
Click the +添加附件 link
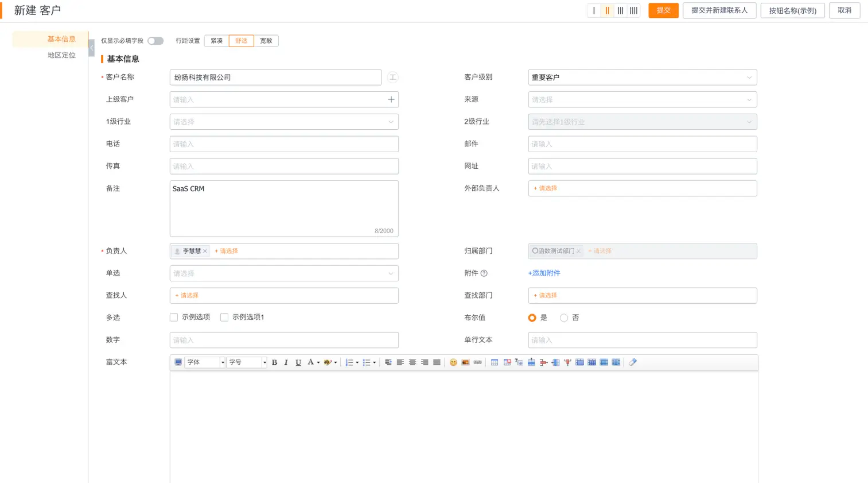(544, 273)
